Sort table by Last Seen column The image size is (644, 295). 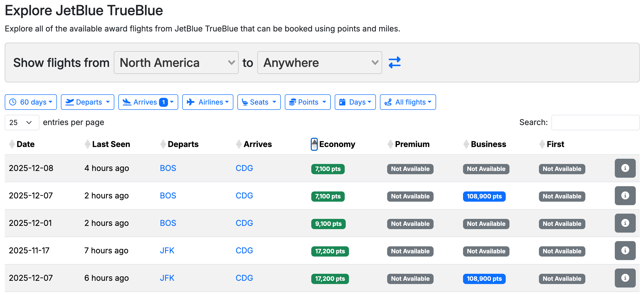tap(111, 144)
